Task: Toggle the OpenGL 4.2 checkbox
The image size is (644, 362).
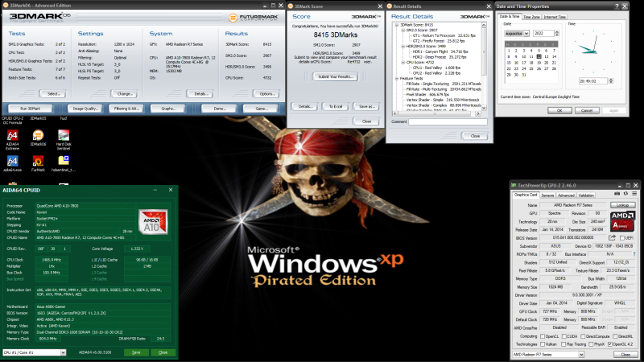Action: point(610,344)
